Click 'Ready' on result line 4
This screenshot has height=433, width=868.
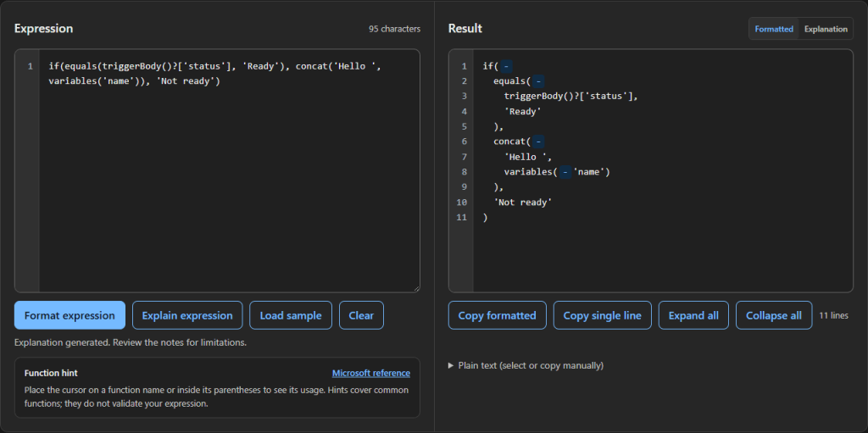522,111
